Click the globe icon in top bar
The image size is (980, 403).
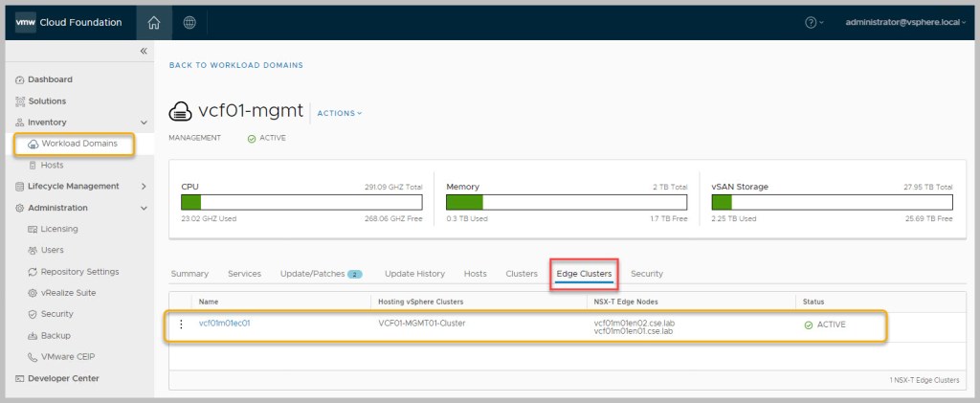[189, 22]
